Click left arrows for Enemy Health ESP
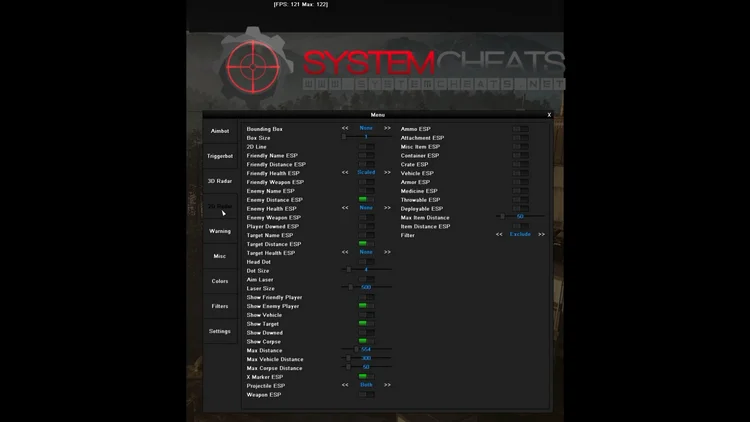The width and height of the screenshot is (750, 422). coord(345,208)
